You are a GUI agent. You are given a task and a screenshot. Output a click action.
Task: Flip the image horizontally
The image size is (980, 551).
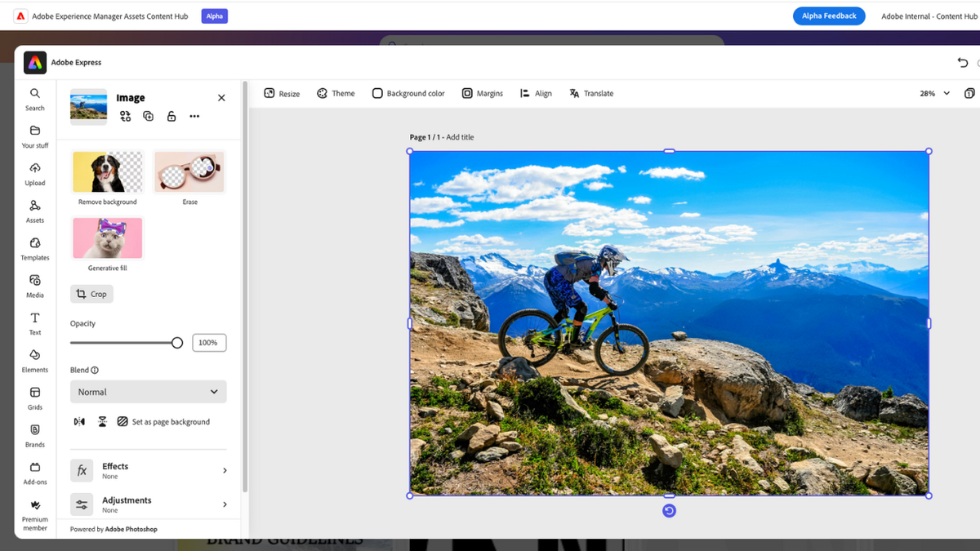point(79,421)
